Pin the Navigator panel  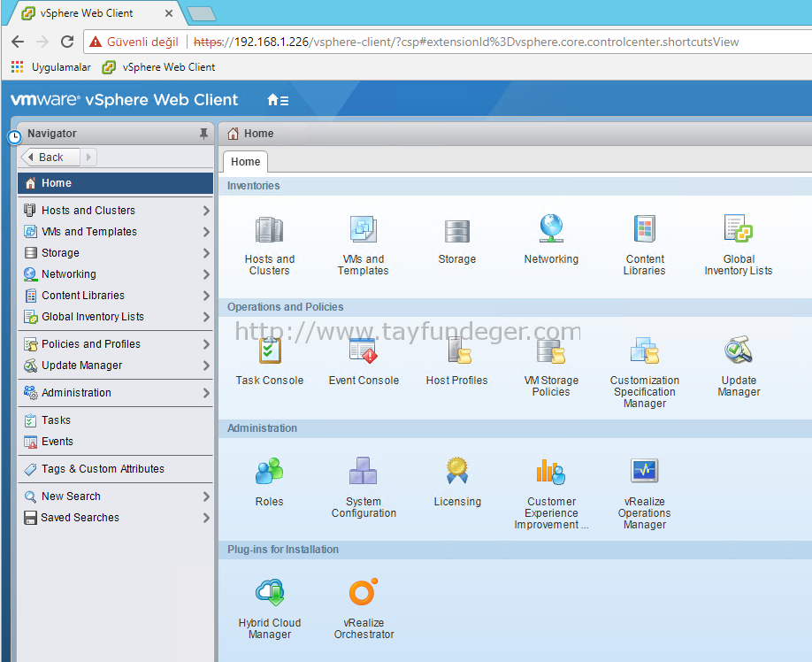coord(204,134)
